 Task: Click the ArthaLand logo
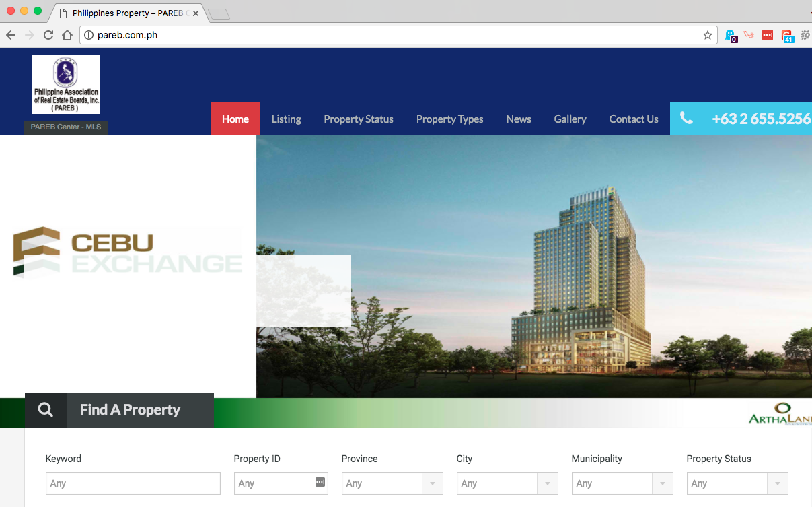click(x=780, y=413)
